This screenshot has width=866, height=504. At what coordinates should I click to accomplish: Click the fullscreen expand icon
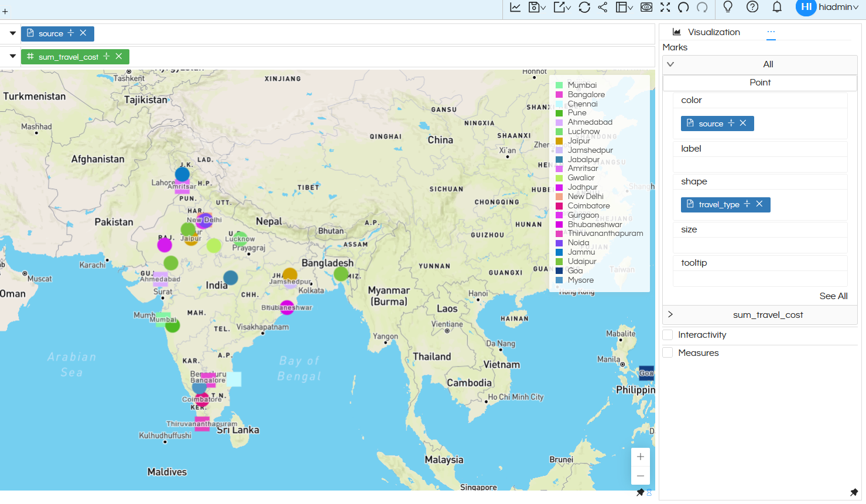(665, 7)
